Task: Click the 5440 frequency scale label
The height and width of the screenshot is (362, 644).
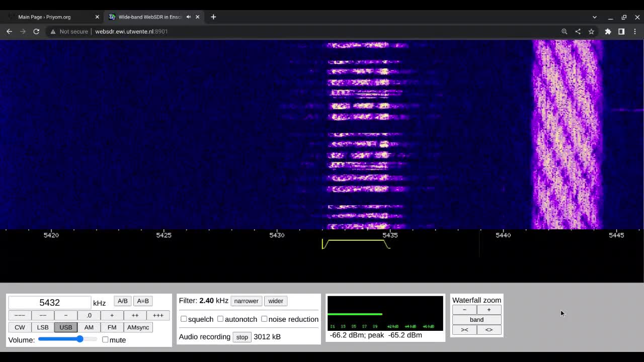Action: 503,235
